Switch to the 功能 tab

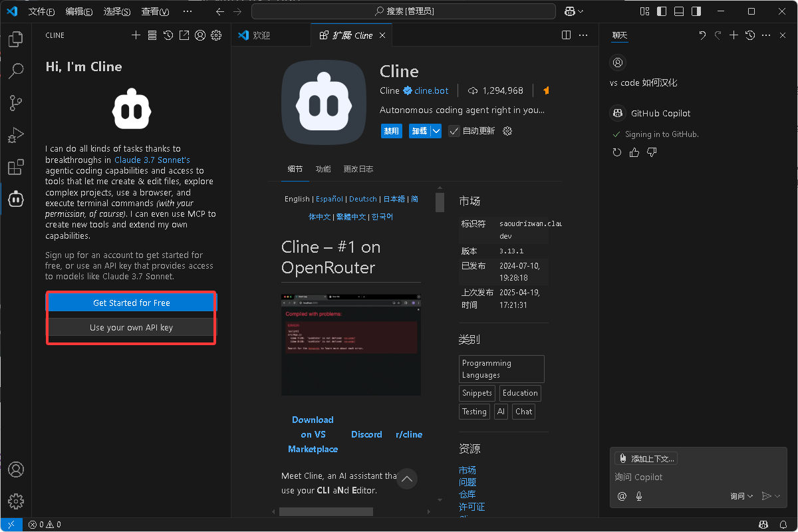pyautogui.click(x=323, y=169)
